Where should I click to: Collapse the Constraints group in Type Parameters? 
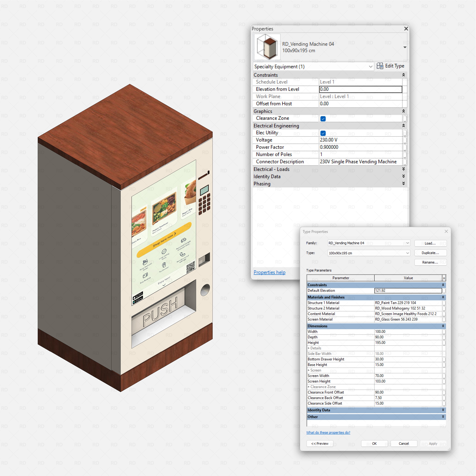(x=443, y=285)
